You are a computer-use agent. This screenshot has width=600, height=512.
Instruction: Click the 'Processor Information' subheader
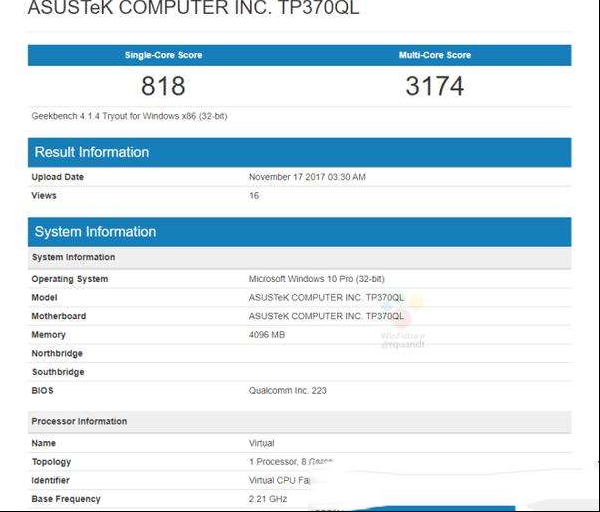299,421
